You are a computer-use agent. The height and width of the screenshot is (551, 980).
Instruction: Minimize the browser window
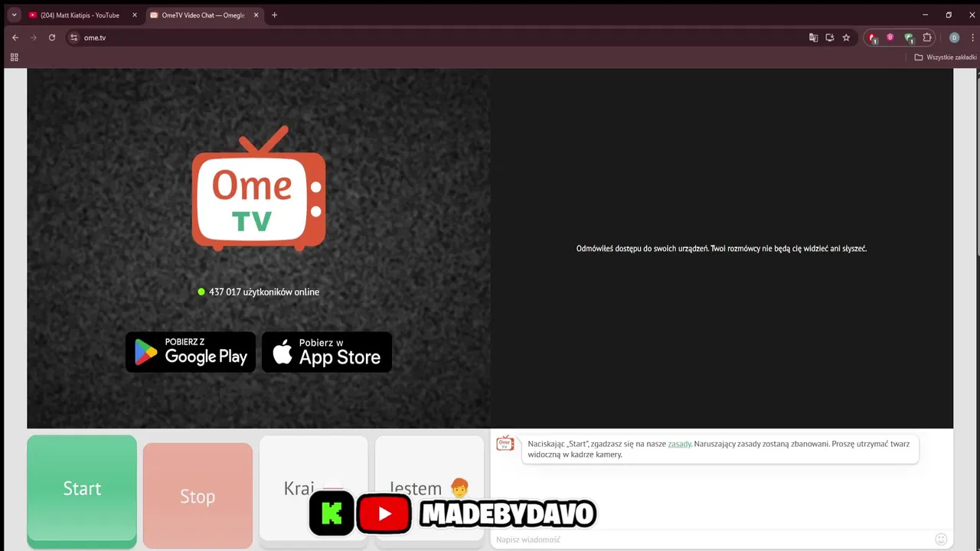tap(925, 15)
